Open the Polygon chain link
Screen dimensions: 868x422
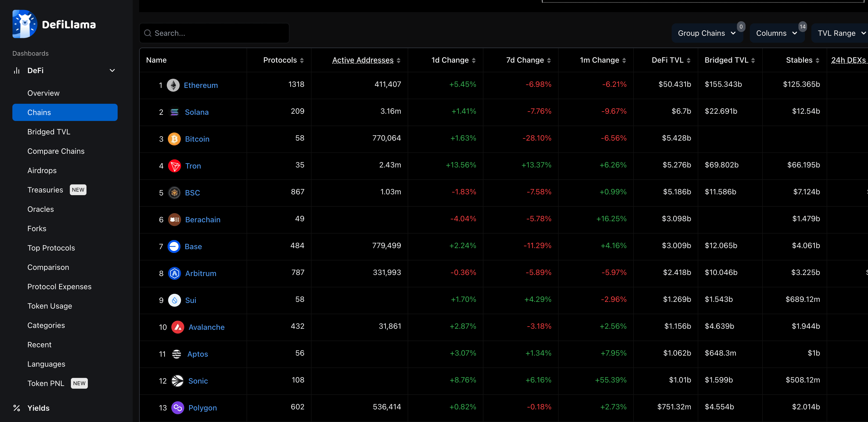202,408
